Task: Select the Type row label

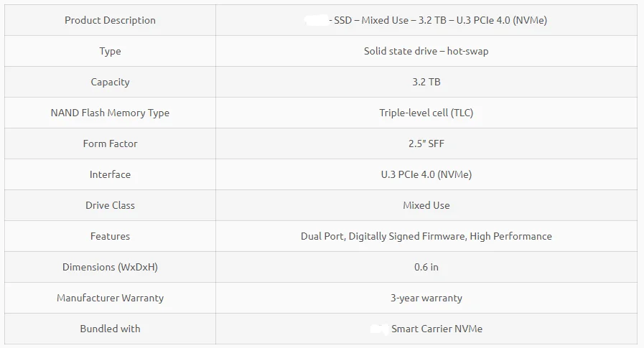Action: pos(110,51)
